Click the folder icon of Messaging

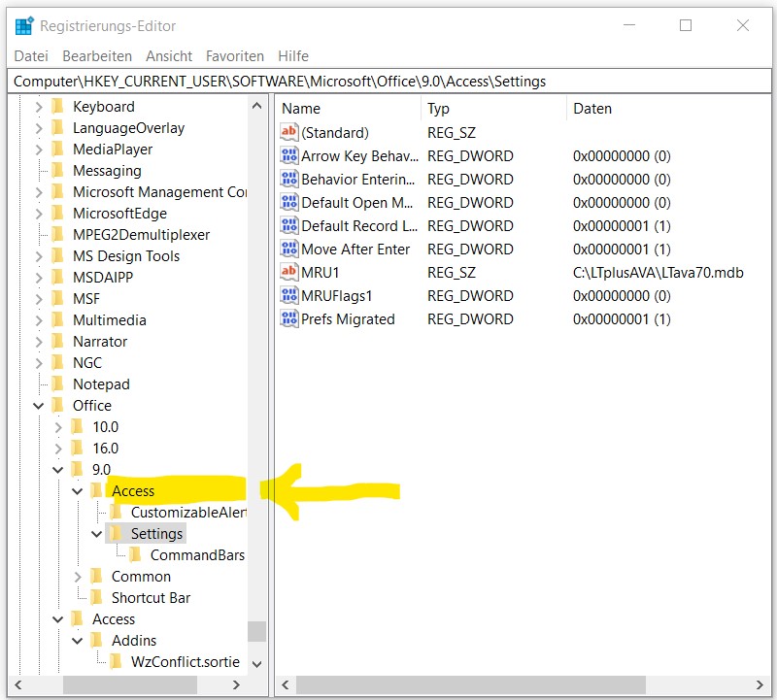pos(58,170)
